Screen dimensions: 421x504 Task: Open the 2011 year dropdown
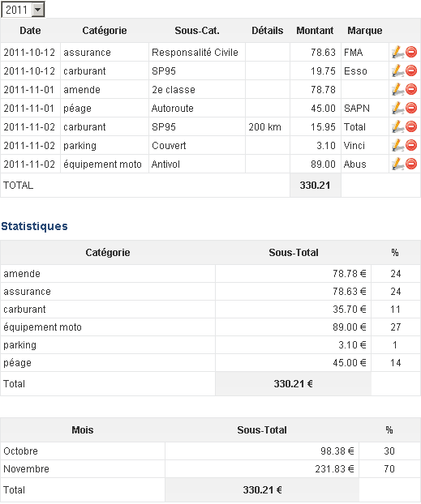click(23, 10)
